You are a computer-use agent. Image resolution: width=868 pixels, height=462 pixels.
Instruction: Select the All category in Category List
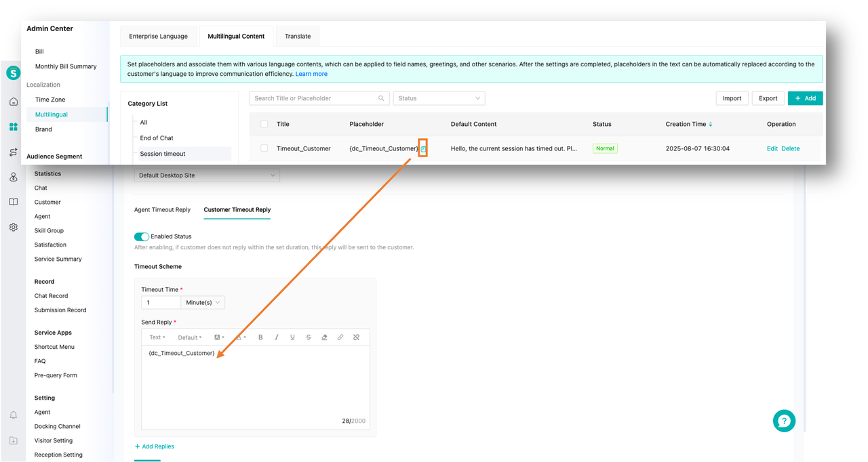[144, 123]
